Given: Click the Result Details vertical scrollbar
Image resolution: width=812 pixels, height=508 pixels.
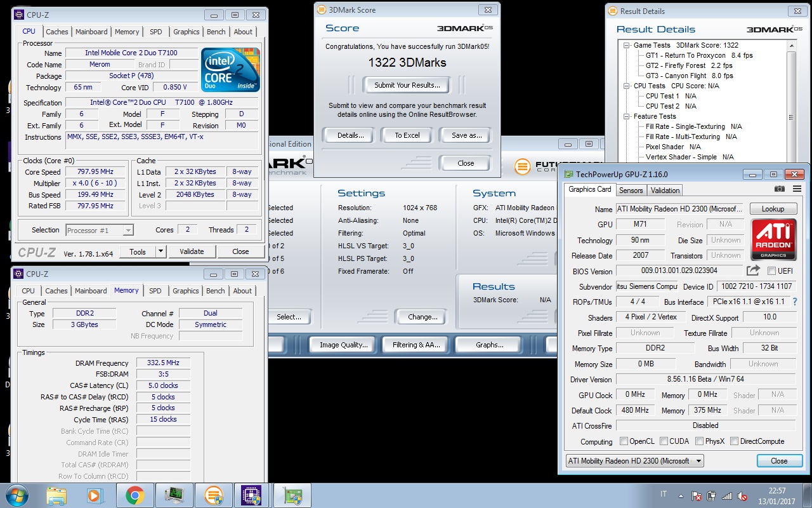Looking at the screenshot, I should click(x=791, y=102).
